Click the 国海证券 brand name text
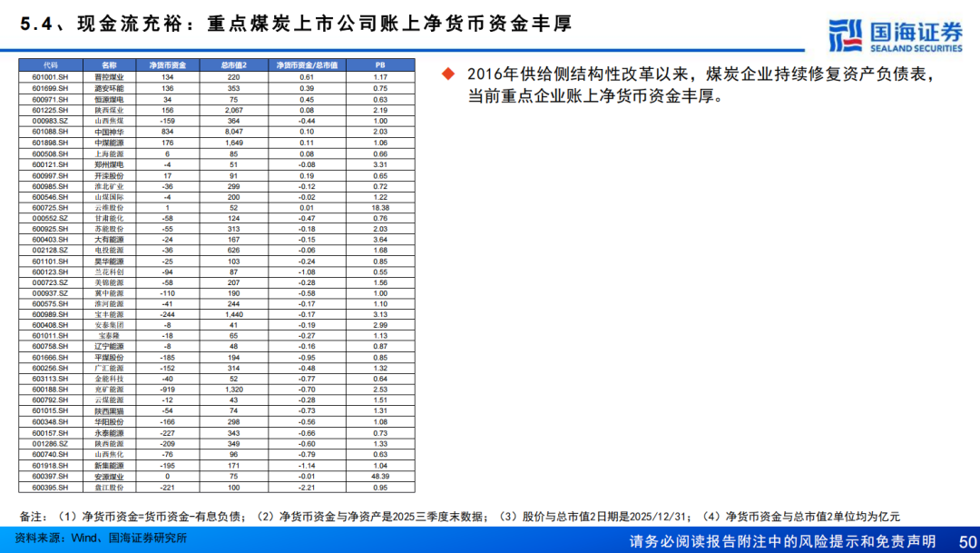The image size is (980, 553). 916,30
